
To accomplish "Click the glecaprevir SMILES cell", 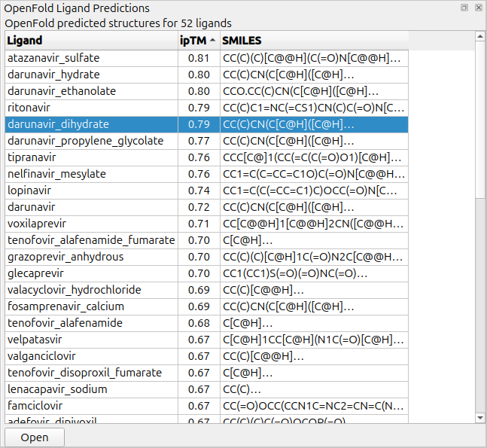I will (314, 273).
